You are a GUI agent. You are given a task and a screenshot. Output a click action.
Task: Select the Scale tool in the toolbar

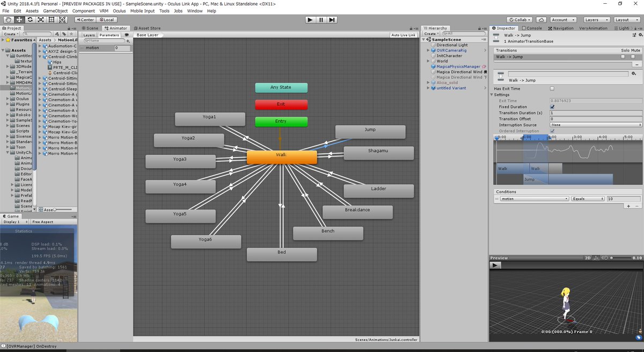point(40,19)
